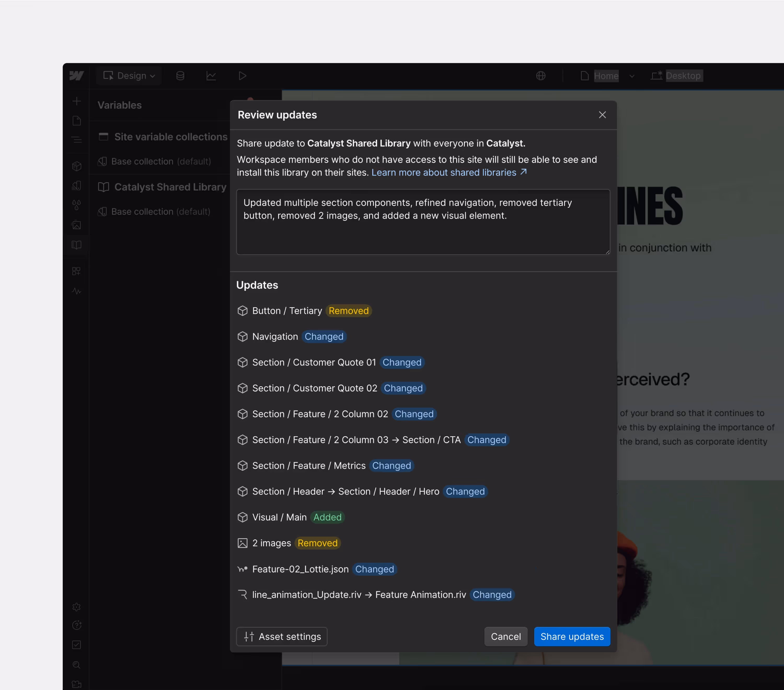Expand the Home page dropdown chevron
The height and width of the screenshot is (690, 784).
tap(631, 76)
